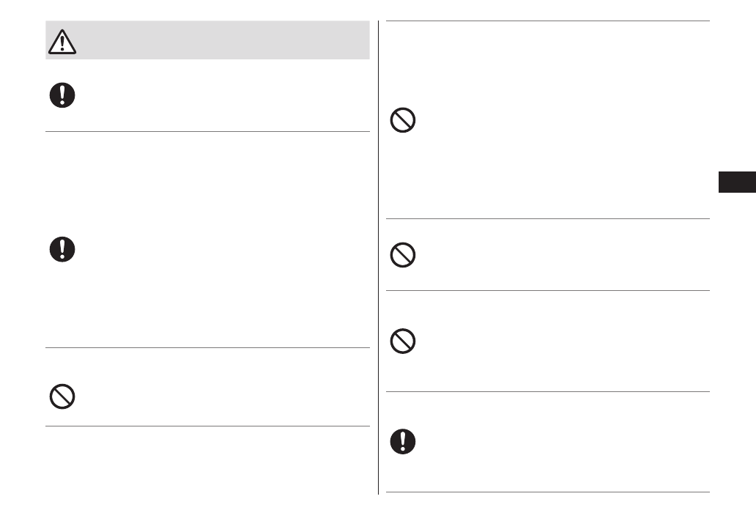Viewport: 756px width, 532px height.
Task: Click the exclamation icon directly below the warning banner
Action: [62, 95]
